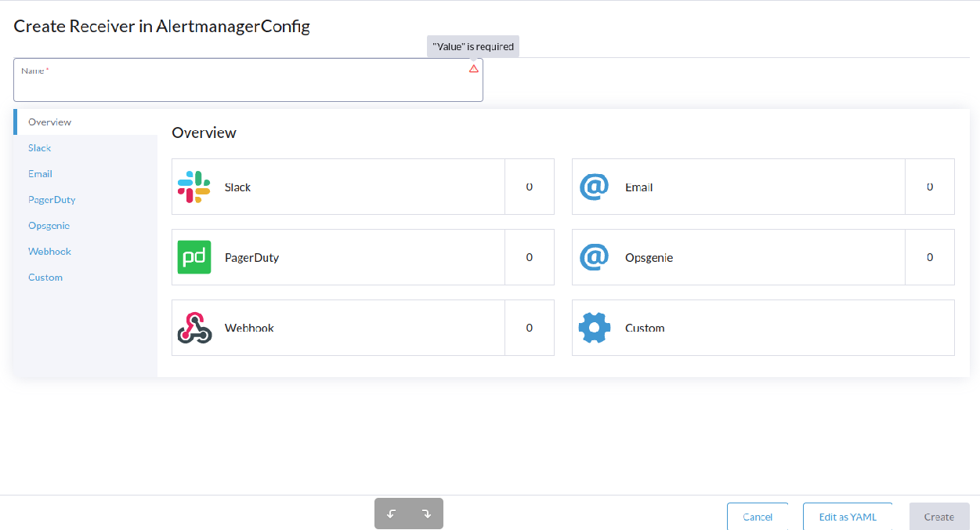Screen dimensions: 980x530
Task: Open the Slack section in the sidebar
Action: (x=39, y=147)
